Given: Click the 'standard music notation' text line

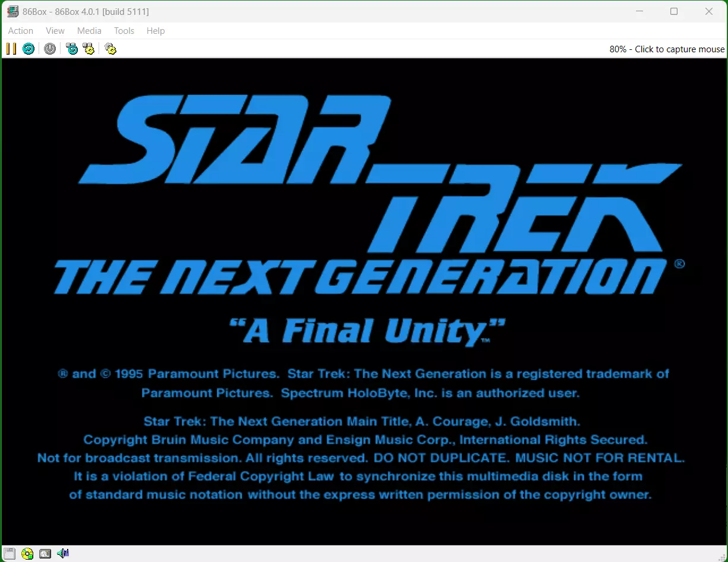Looking at the screenshot, I should tap(360, 495).
